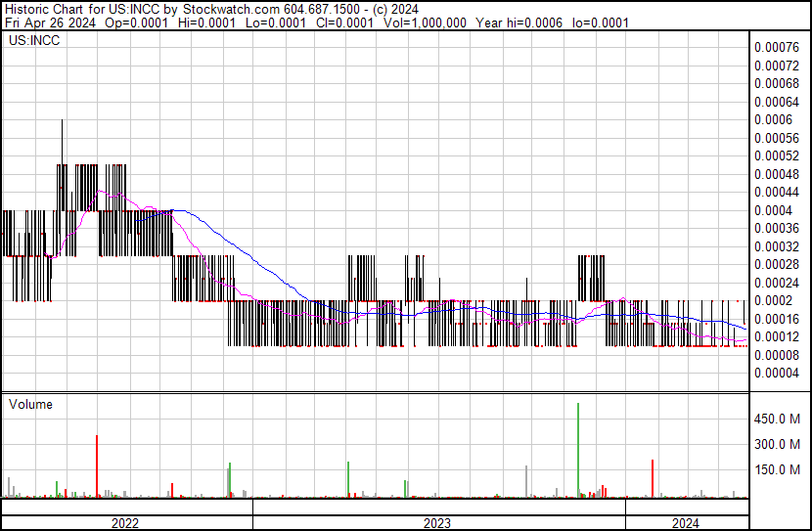The width and height of the screenshot is (812, 531).
Task: Click the 0.0006 price axis label
Action: [773, 119]
